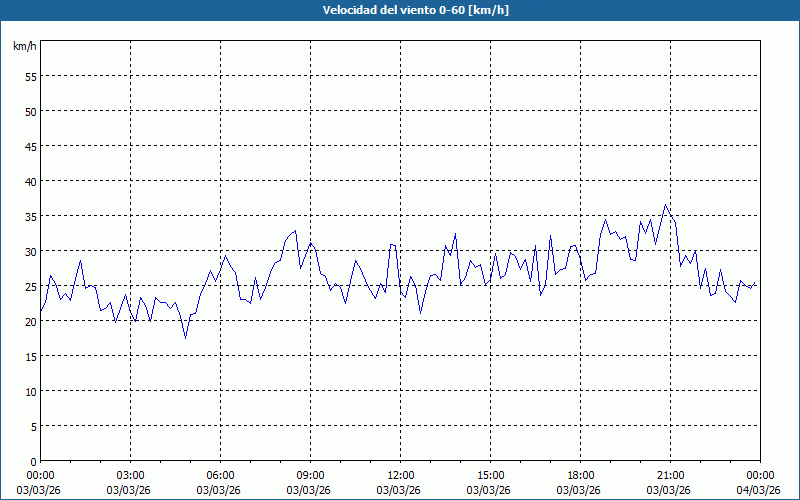Select the 55 tick label on the y-axis
800x500 pixels.
click(30, 76)
